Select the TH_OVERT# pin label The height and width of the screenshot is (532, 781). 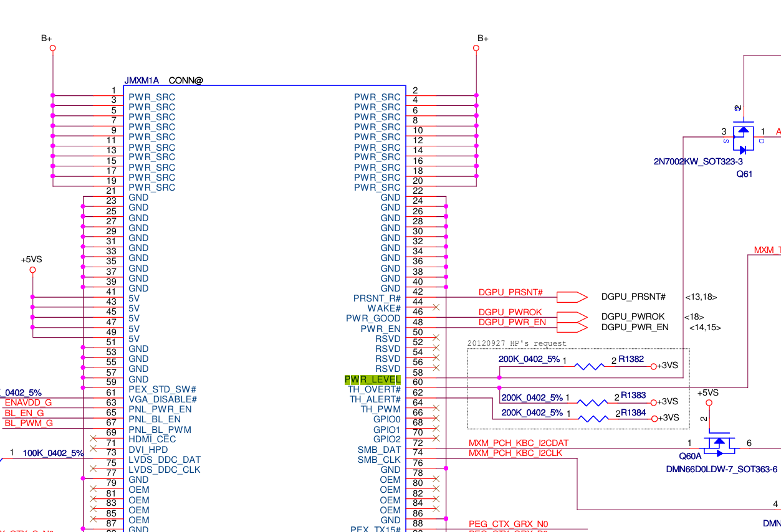pyautogui.click(x=374, y=389)
